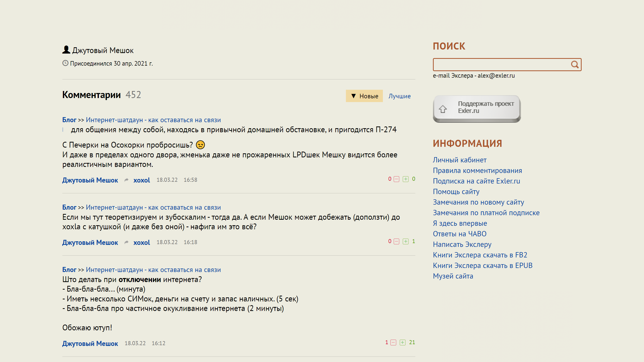The height and width of the screenshot is (362, 644).
Task: Open Правила комментирования link
Action: tap(477, 170)
